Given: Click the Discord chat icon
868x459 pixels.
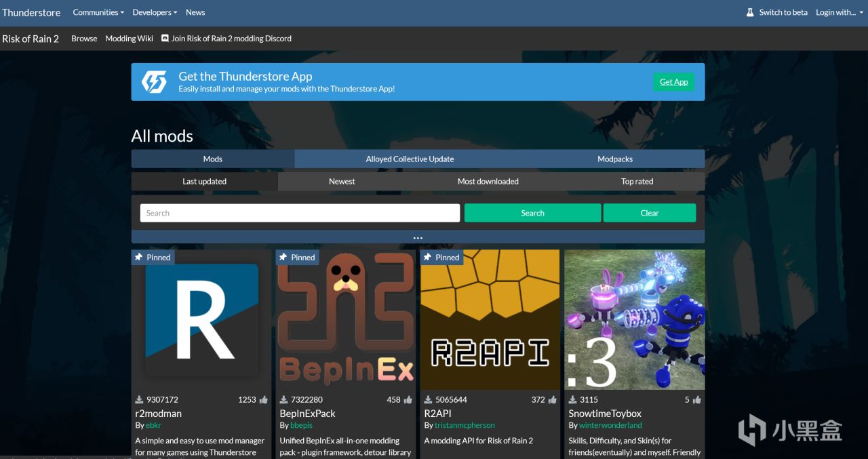Looking at the screenshot, I should pyautogui.click(x=165, y=39).
